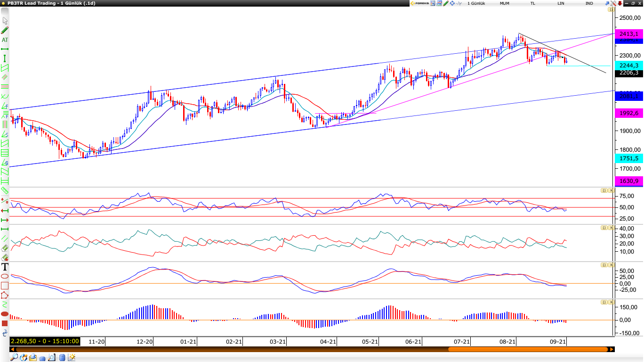Select the eraser tool
The height and width of the screenshot is (362, 644).
tap(5, 248)
